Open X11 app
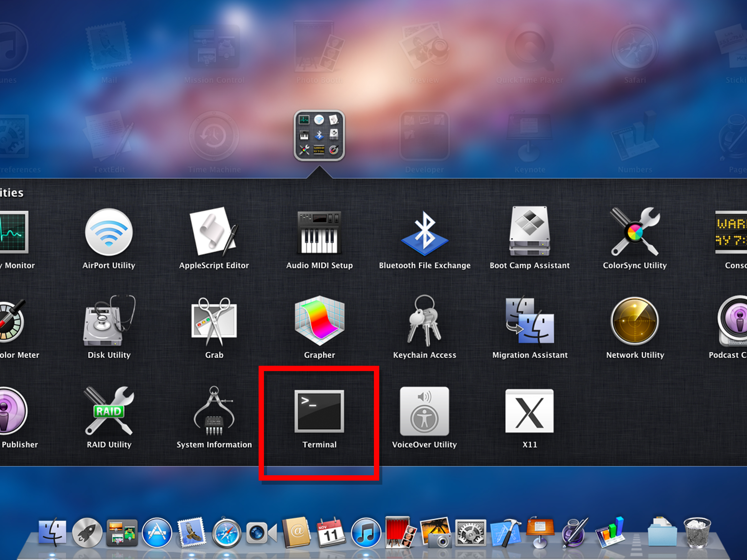 (530, 411)
